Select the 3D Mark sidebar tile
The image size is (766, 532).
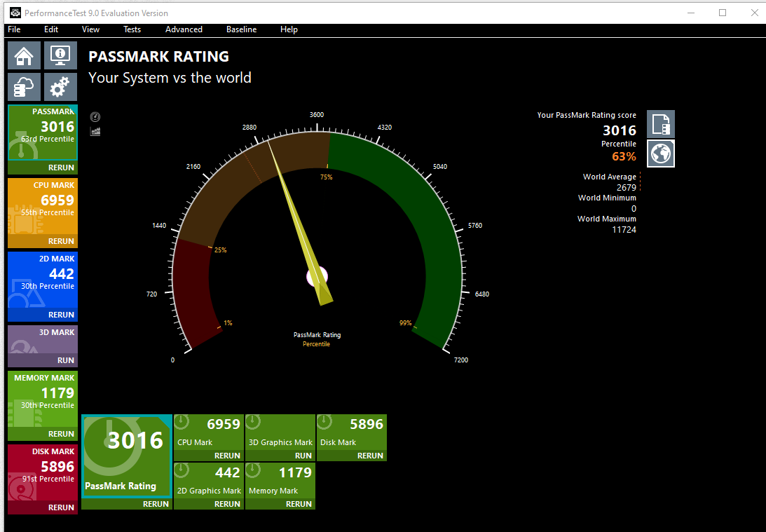43,339
